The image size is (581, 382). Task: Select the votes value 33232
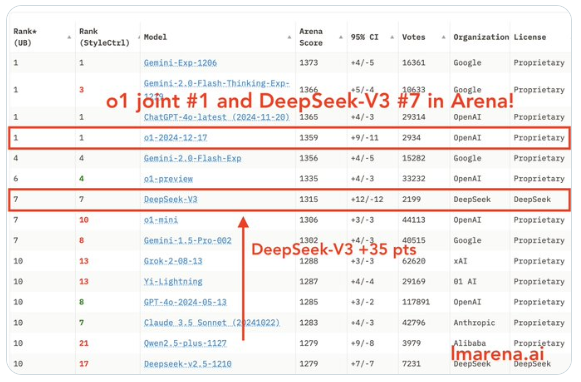tap(414, 179)
